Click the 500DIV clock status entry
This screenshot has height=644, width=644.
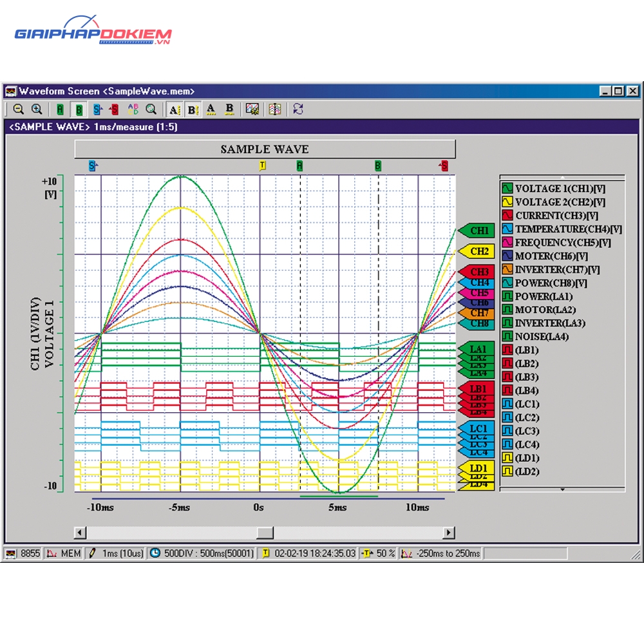(x=202, y=554)
